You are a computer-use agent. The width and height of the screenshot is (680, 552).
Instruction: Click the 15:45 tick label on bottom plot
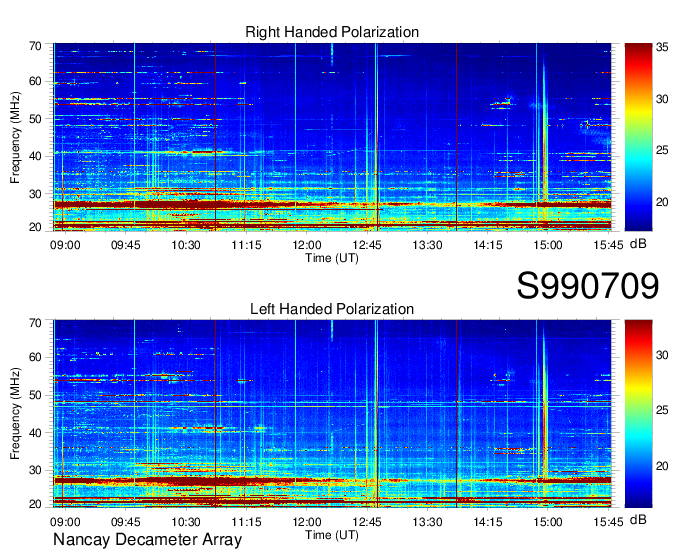[x=608, y=522]
